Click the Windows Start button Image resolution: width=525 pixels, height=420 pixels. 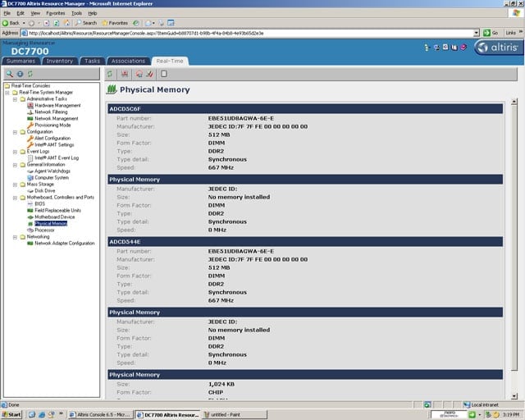point(11,414)
